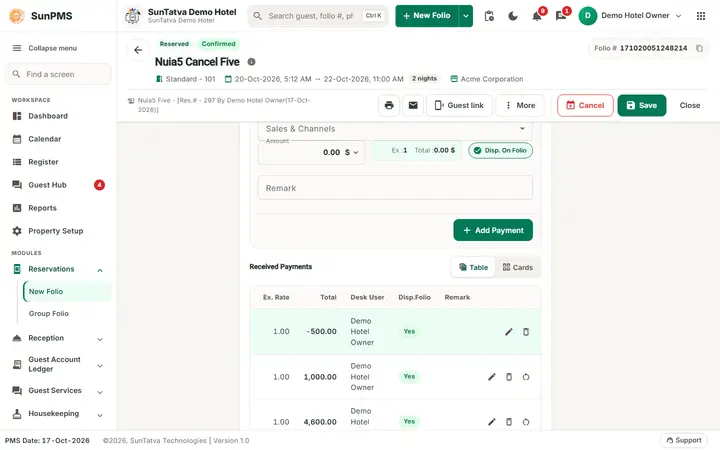This screenshot has height=450, width=720.
Task: Delete the 4,600.00 payment row
Action: point(509,422)
